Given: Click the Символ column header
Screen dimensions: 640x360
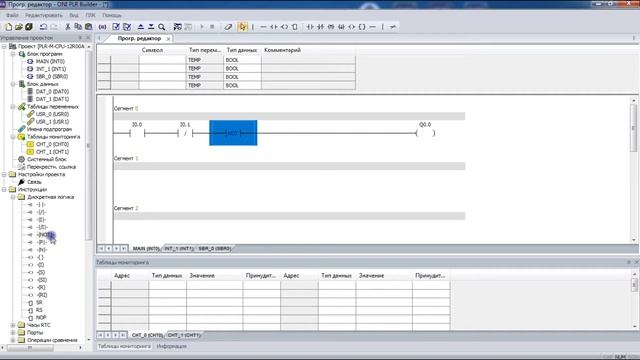Looking at the screenshot, I should coord(152,50).
